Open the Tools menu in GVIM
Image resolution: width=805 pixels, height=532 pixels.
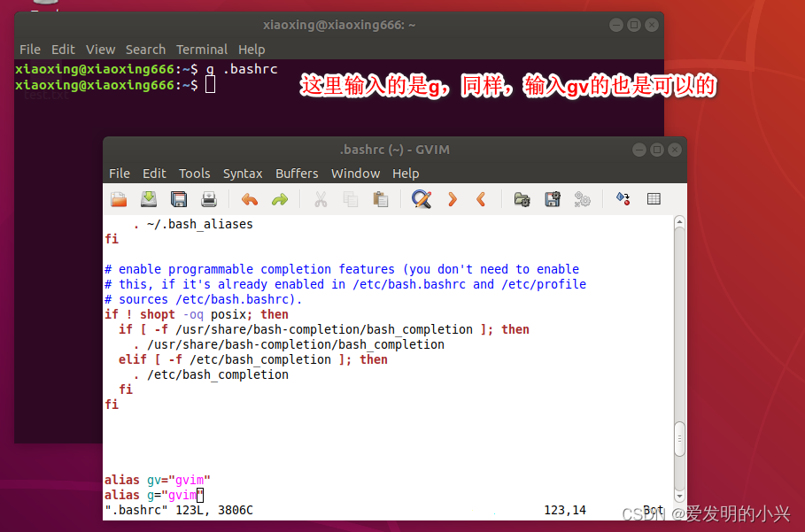tap(195, 173)
